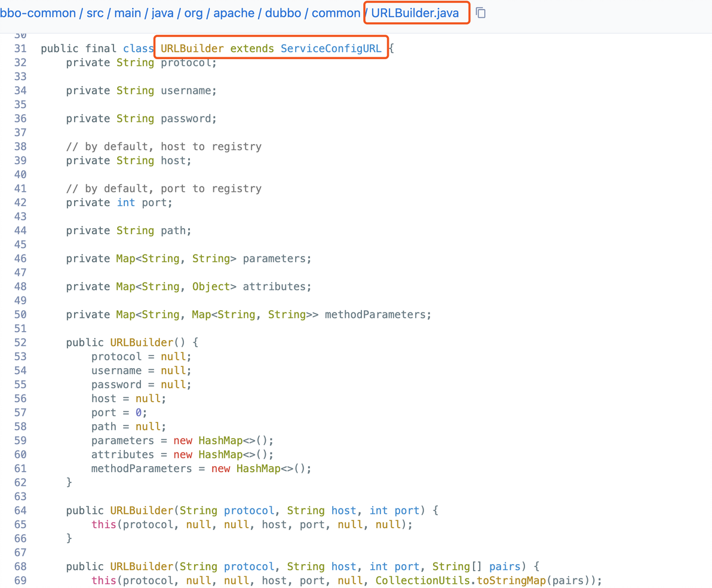The width and height of the screenshot is (712, 588).
Task: Select line number 69 in the gutter
Action: [x=20, y=580]
